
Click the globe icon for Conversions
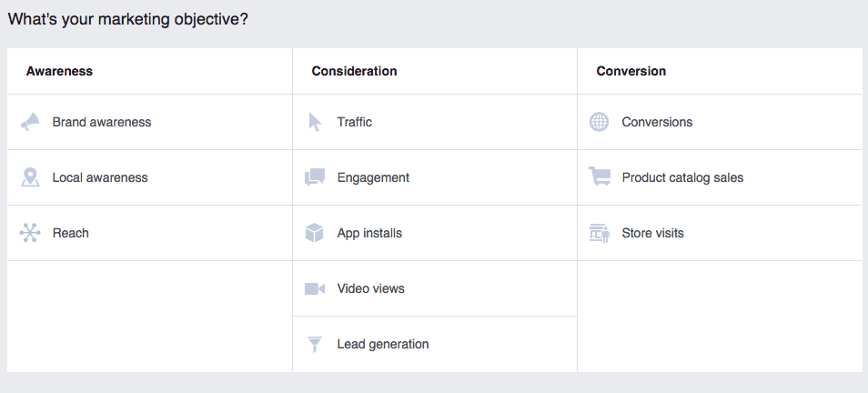[x=599, y=122]
